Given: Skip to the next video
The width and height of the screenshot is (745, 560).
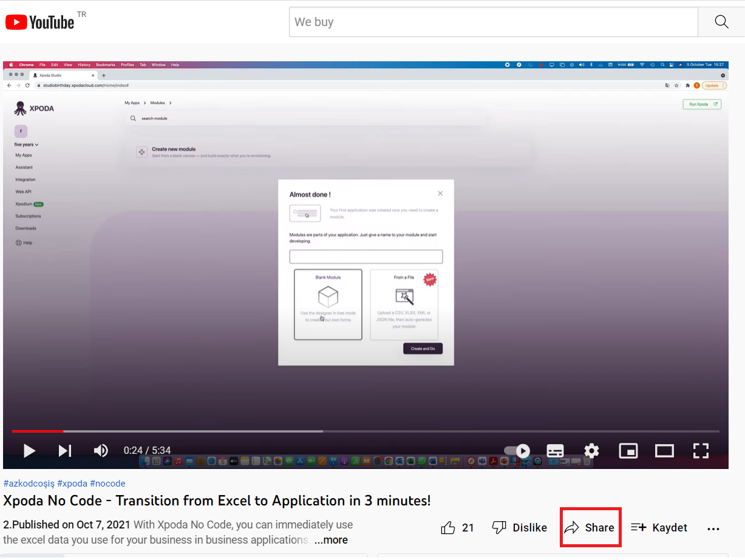Looking at the screenshot, I should [65, 450].
